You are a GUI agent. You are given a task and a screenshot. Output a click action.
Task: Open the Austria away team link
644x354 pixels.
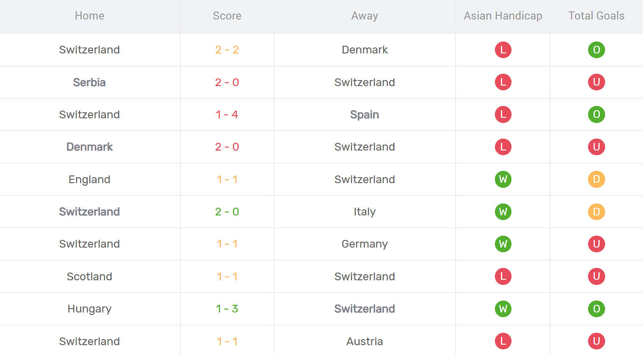click(x=365, y=341)
